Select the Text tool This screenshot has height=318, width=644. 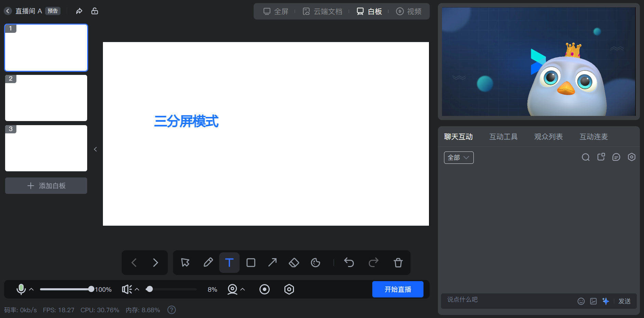(x=229, y=263)
